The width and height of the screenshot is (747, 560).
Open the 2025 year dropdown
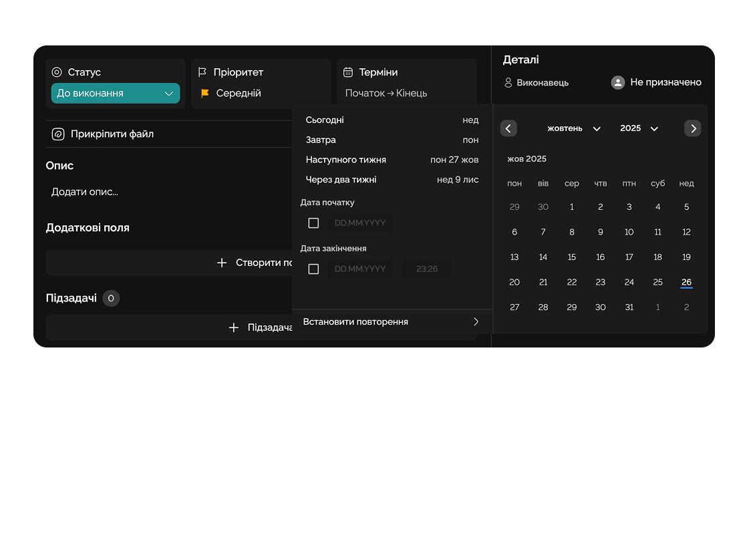click(639, 128)
